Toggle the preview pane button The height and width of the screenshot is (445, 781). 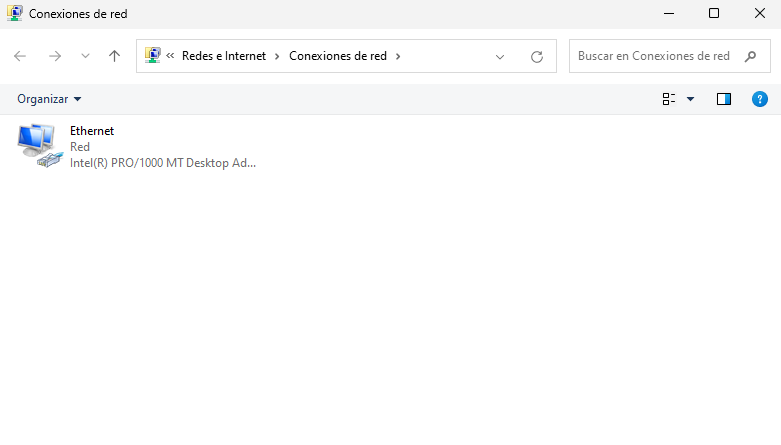coord(724,99)
